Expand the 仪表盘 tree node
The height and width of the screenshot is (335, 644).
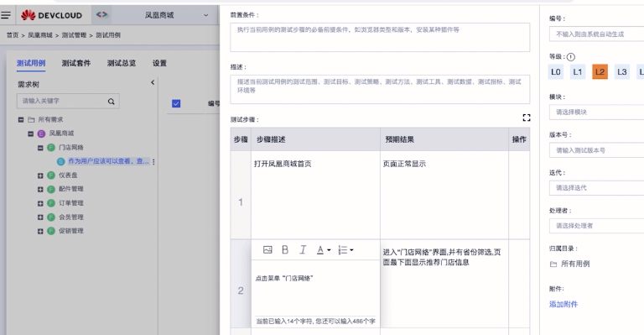(40, 175)
